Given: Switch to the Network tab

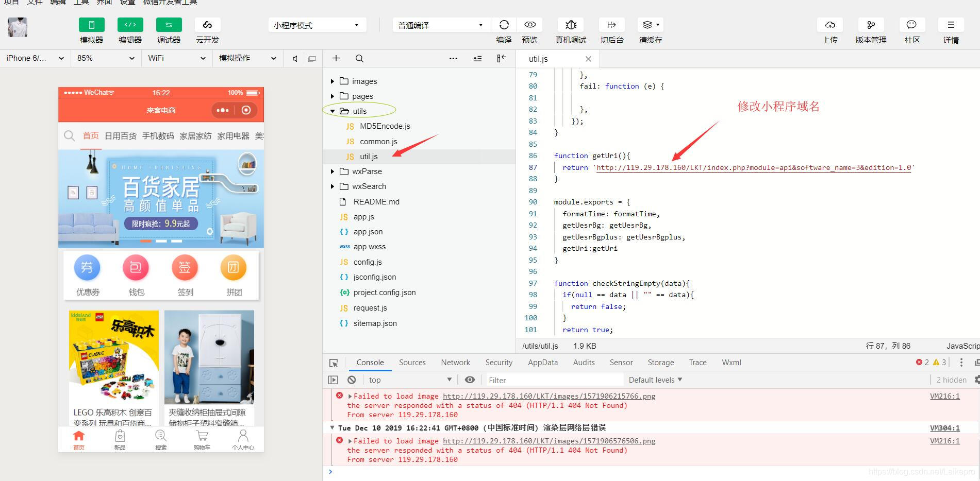Looking at the screenshot, I should click(x=455, y=362).
